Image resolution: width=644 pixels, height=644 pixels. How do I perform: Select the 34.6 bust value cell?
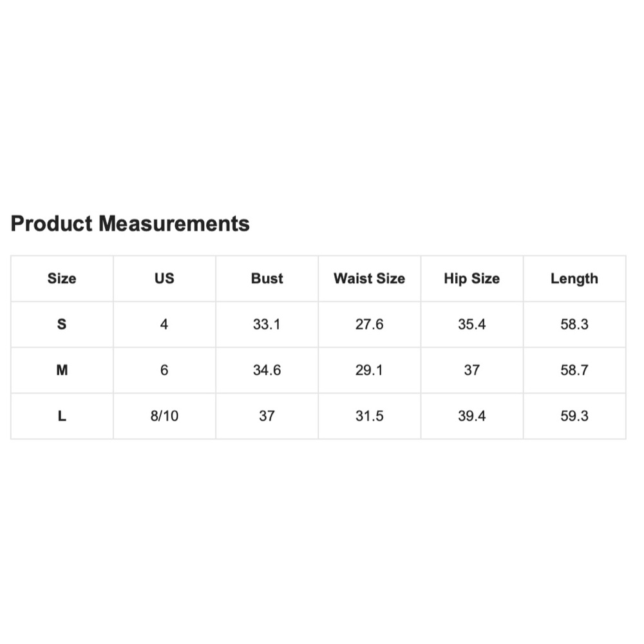tap(267, 370)
